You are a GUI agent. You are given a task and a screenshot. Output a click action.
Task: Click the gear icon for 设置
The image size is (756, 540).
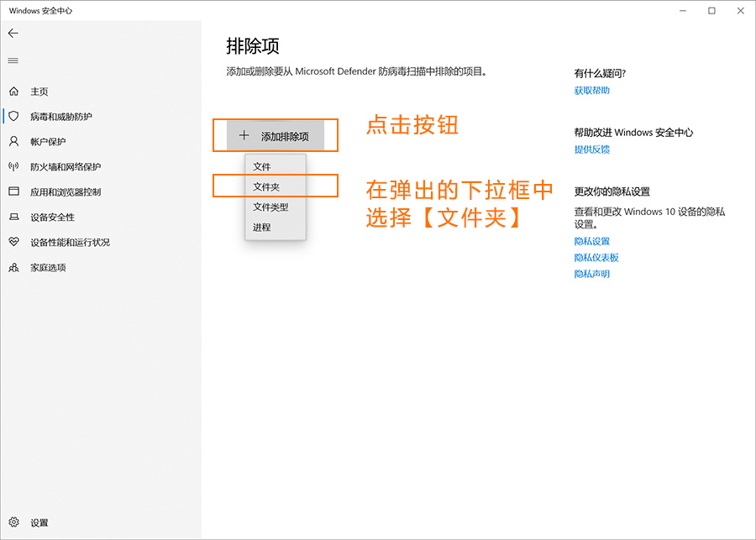[x=14, y=522]
